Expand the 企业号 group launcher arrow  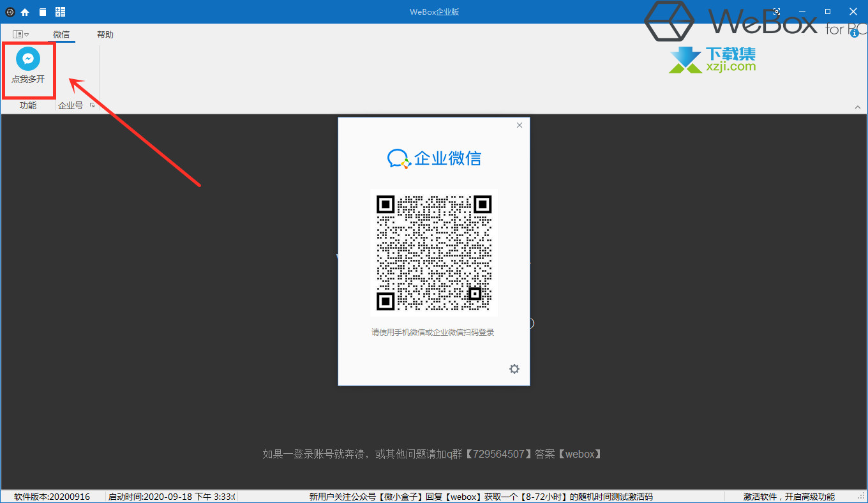tap(93, 105)
